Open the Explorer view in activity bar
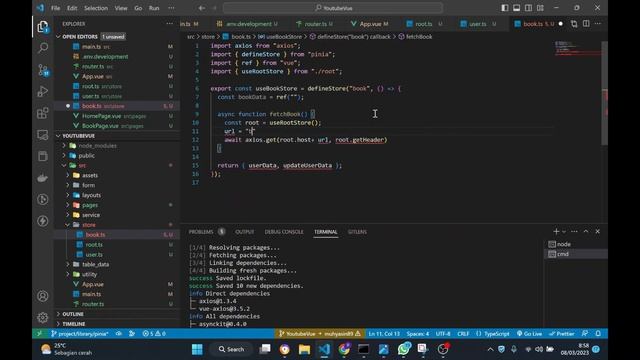 coord(43,27)
